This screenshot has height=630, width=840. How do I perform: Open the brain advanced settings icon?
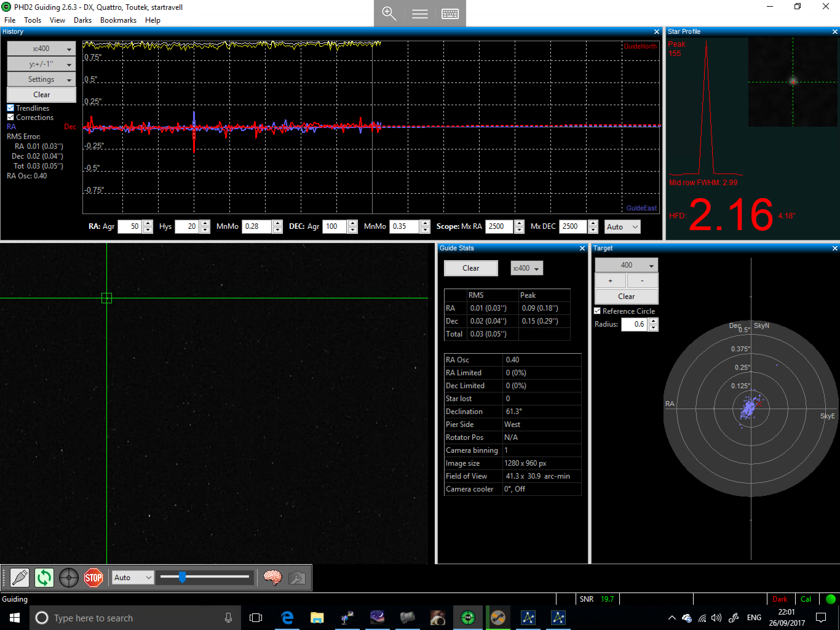coord(273,577)
